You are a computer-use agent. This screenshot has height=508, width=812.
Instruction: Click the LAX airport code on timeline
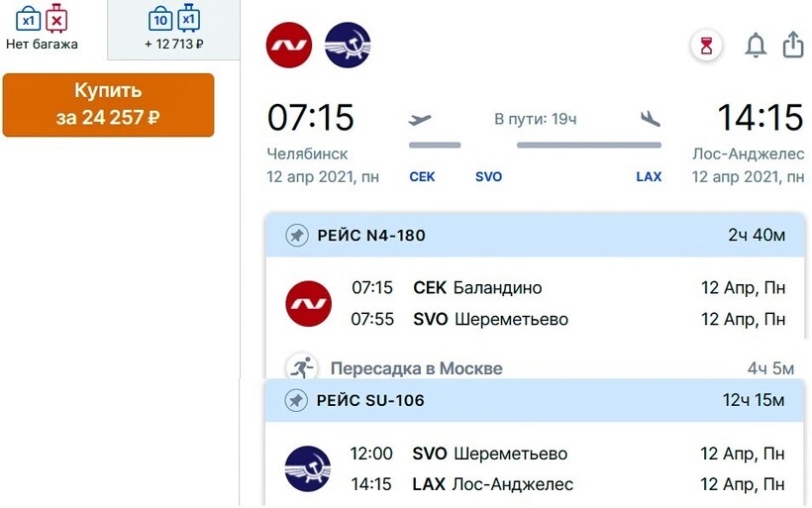[x=649, y=177]
